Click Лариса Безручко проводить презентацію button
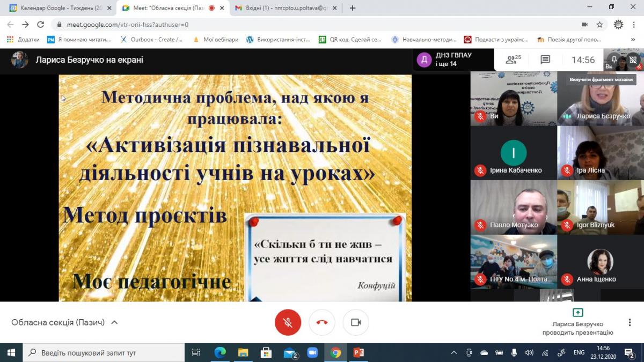644x362 pixels. (x=577, y=322)
